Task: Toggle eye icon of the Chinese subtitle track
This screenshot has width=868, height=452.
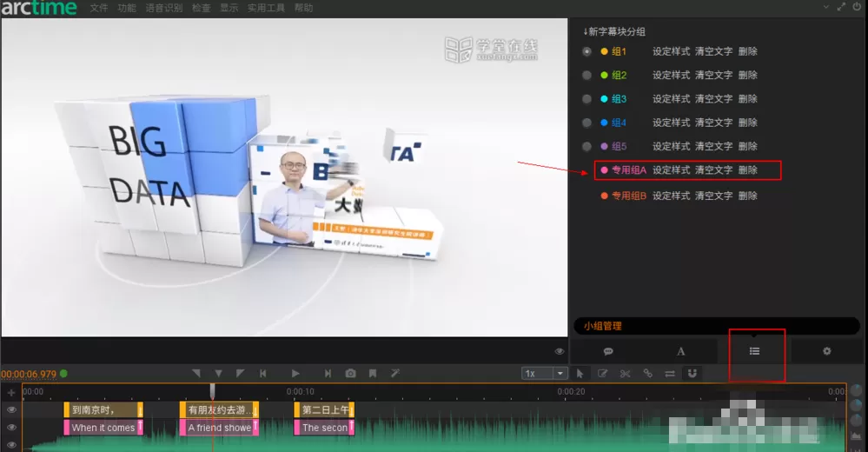Action: [x=11, y=410]
